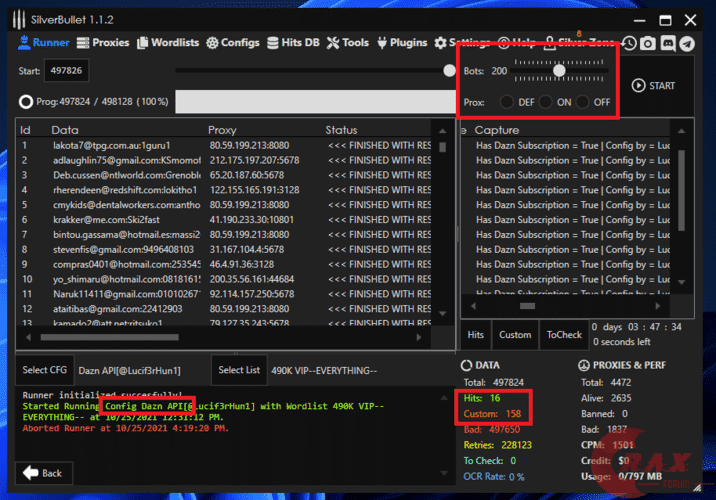Set proxy mode to ON
716x500 pixels.
pos(545,102)
